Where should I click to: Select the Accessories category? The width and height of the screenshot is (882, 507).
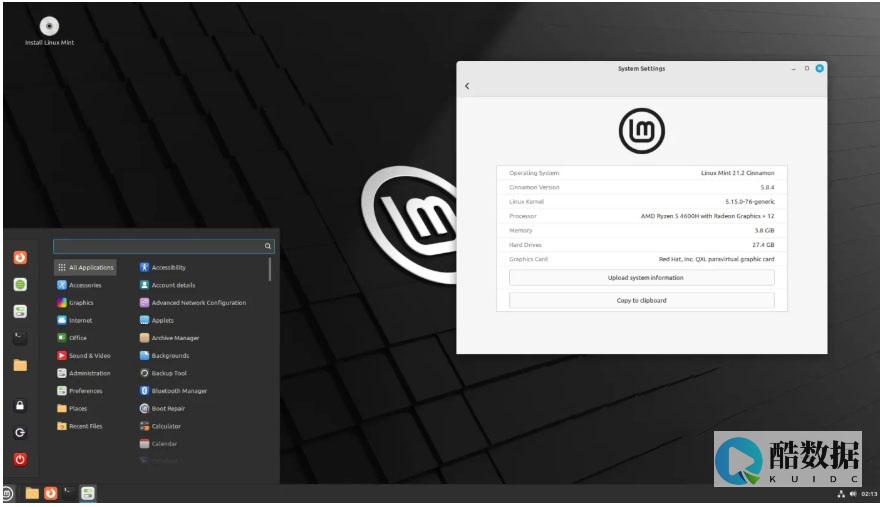pyautogui.click(x=79, y=285)
